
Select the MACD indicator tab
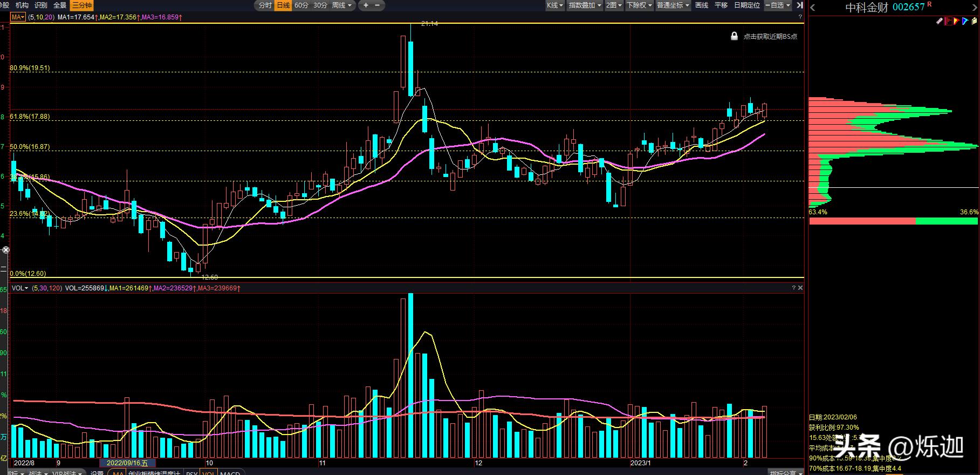(x=230, y=472)
